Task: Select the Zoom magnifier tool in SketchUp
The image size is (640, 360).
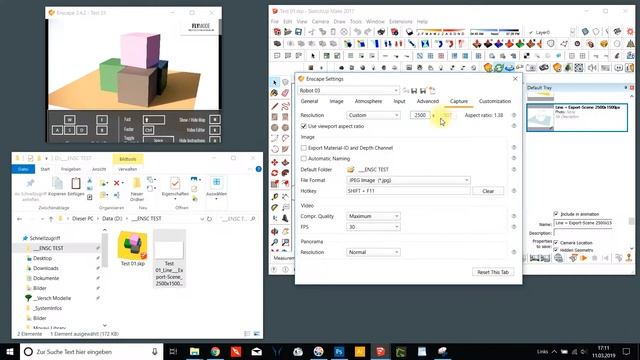Action: [275, 242]
